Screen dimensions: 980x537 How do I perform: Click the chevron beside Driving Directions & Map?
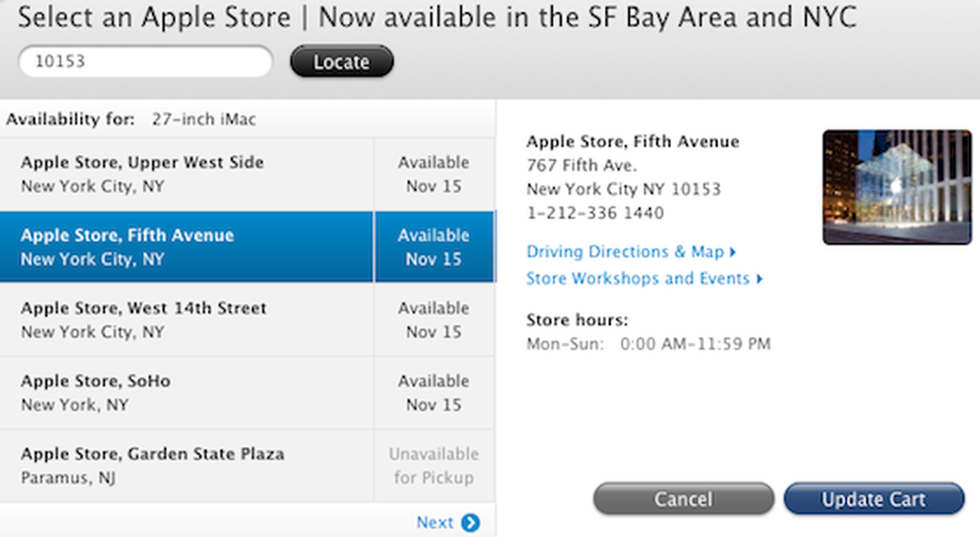click(733, 252)
